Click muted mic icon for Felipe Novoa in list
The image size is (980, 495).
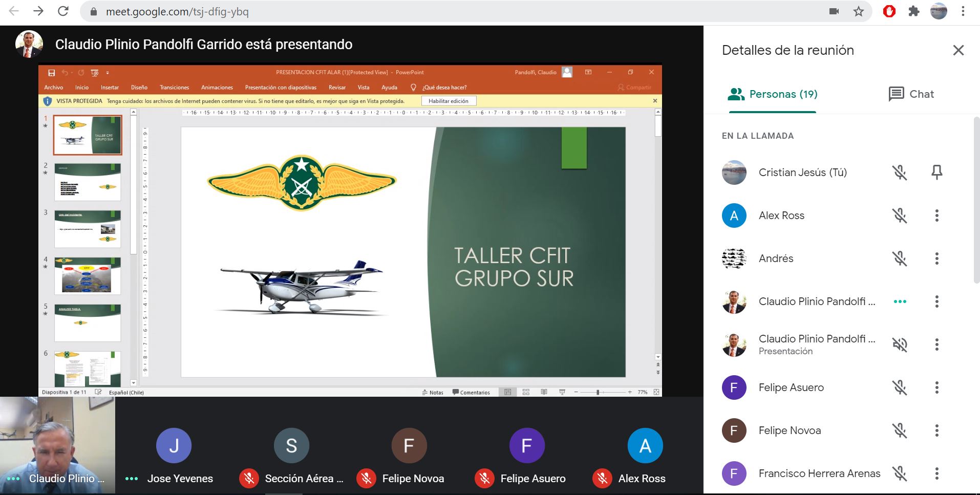pos(900,431)
